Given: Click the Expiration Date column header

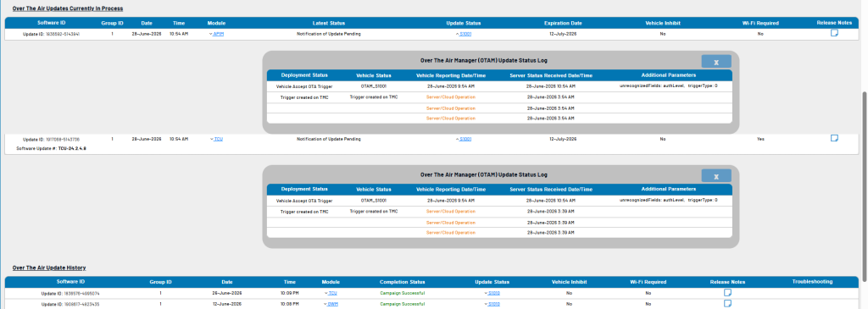Looking at the screenshot, I should tap(563, 23).
